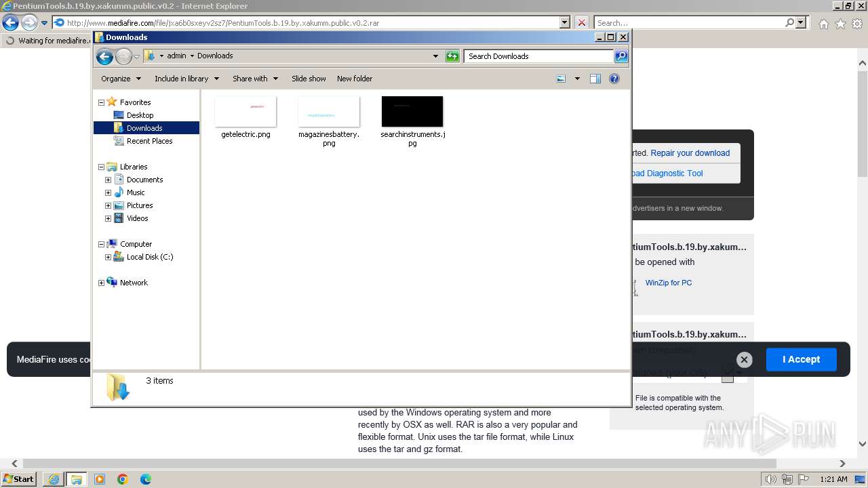Open the Start menu
The image size is (868, 488).
click(x=19, y=479)
